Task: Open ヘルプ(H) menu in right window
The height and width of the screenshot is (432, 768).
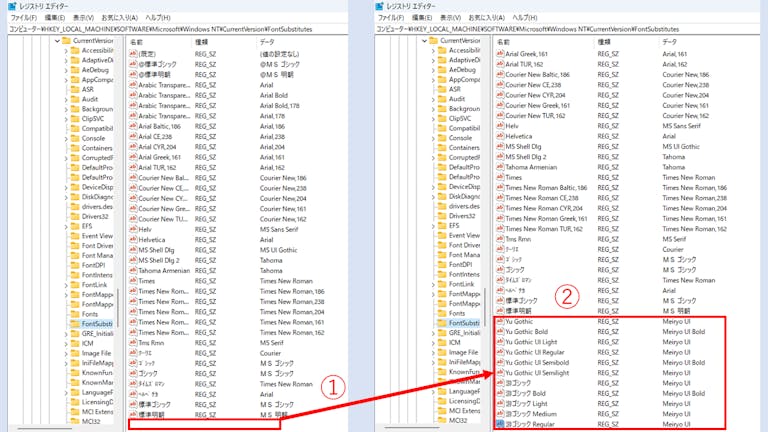Action: click(x=525, y=18)
